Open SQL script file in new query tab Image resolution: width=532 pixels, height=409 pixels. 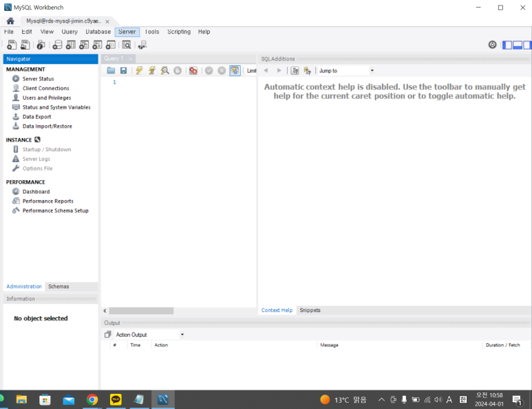pyautogui.click(x=25, y=45)
